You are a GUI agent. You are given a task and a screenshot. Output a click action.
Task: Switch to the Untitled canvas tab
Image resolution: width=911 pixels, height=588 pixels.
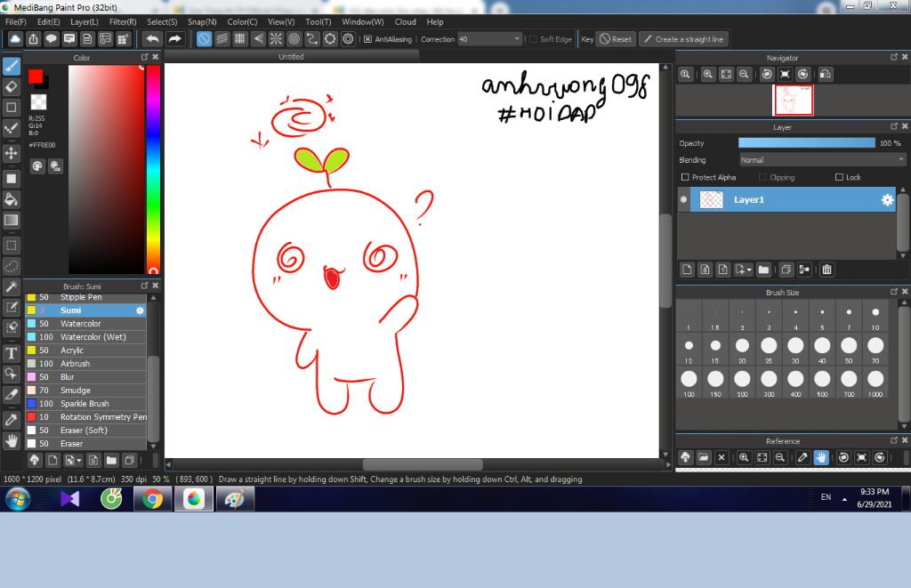tap(291, 56)
